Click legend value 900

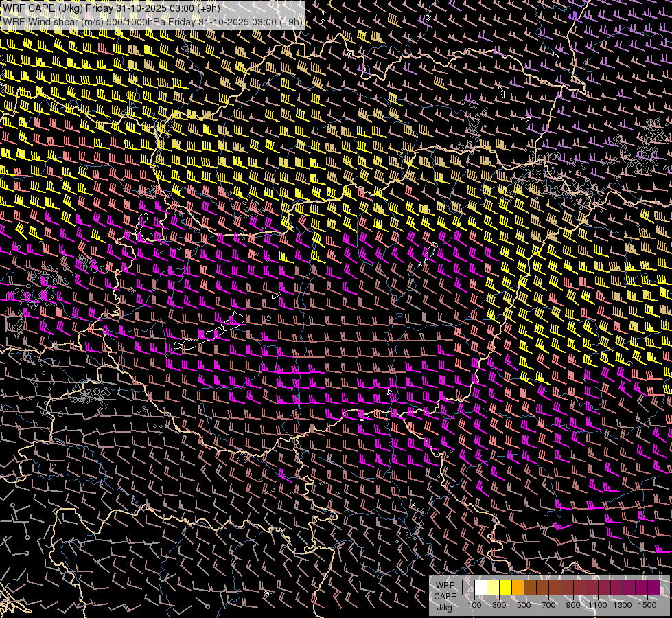pyautogui.click(x=573, y=605)
